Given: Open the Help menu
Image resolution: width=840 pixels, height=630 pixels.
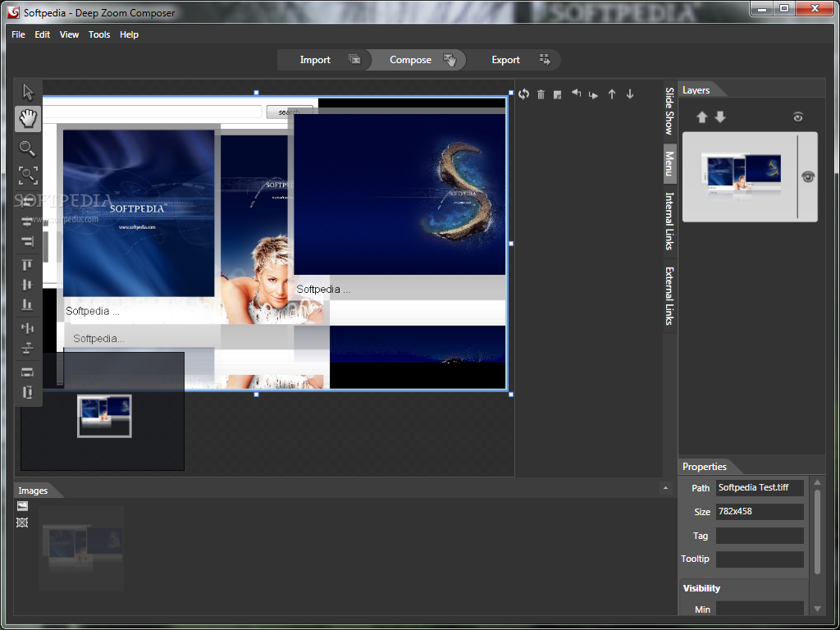Looking at the screenshot, I should click(x=129, y=34).
